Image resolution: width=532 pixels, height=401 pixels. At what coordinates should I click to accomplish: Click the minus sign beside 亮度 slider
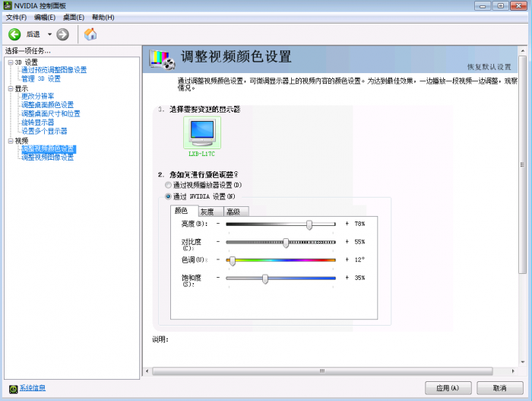pyautogui.click(x=218, y=224)
